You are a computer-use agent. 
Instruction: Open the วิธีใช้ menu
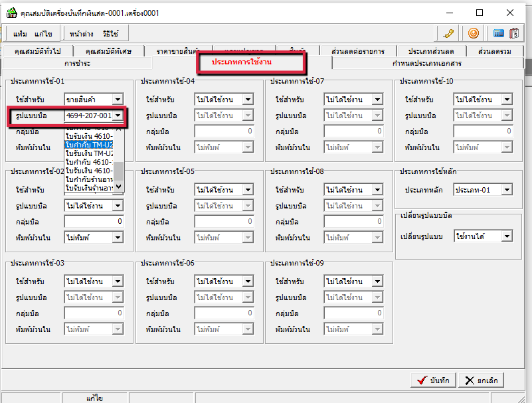pyautogui.click(x=110, y=33)
